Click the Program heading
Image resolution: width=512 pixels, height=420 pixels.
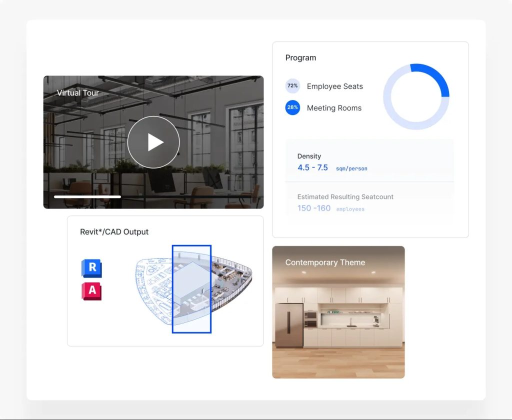pyautogui.click(x=300, y=58)
